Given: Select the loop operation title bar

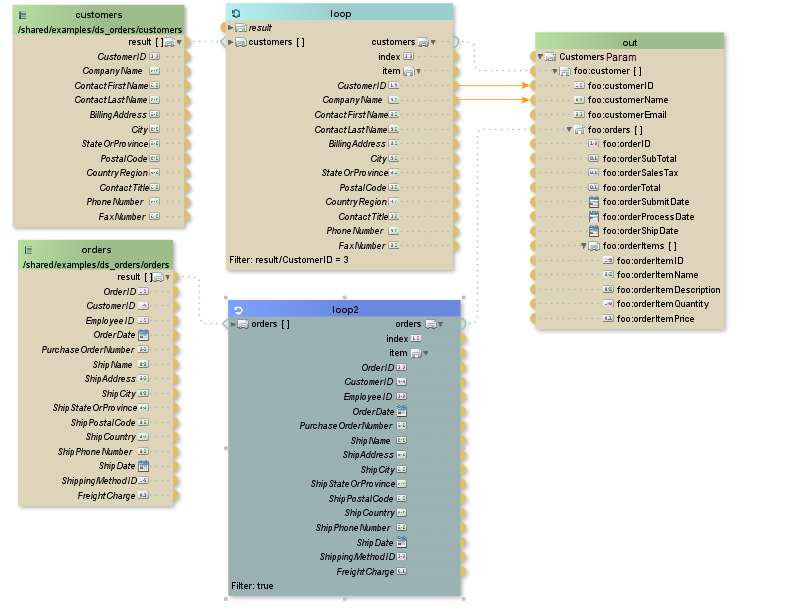Looking at the screenshot, I should pos(339,13).
